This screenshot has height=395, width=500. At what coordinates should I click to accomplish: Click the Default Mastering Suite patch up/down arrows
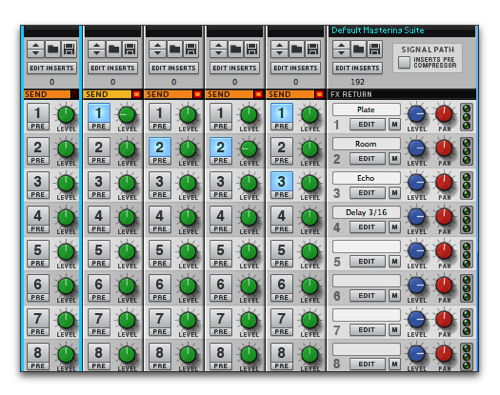[x=342, y=49]
